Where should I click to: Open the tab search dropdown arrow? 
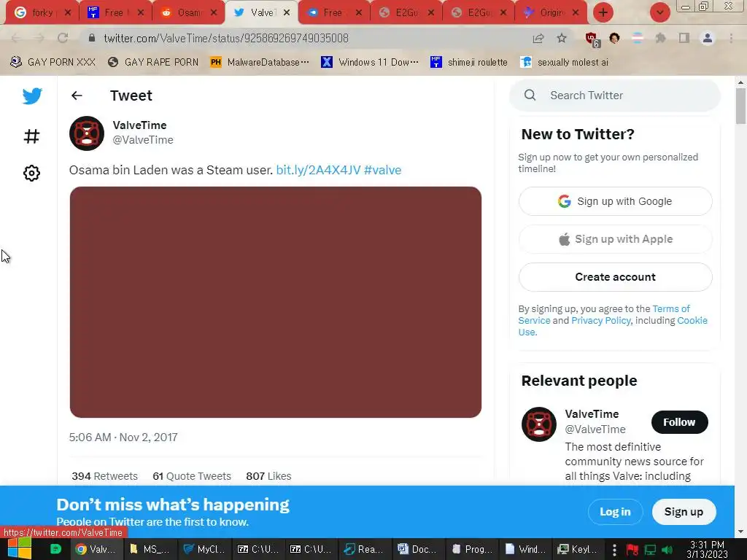[659, 13]
